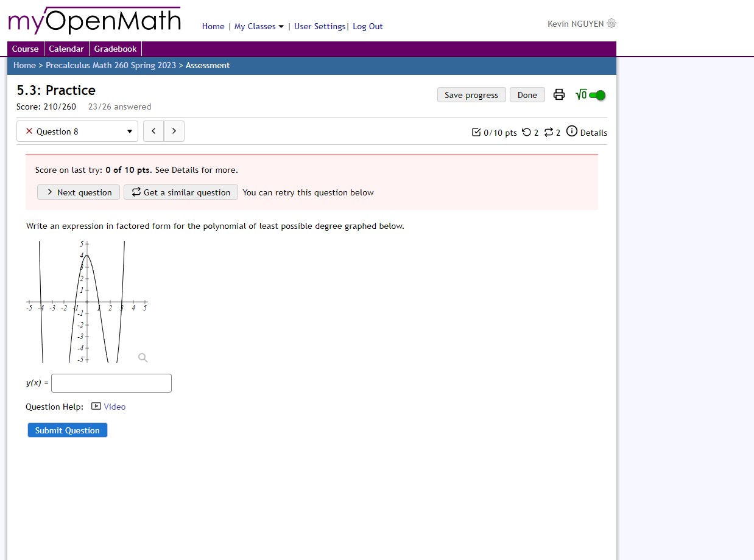Image resolution: width=754 pixels, height=560 pixels.
Task: Click the print icon for this assessment
Action: [x=558, y=94]
